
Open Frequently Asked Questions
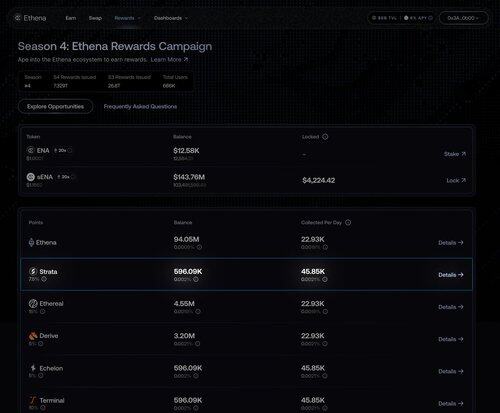140,107
